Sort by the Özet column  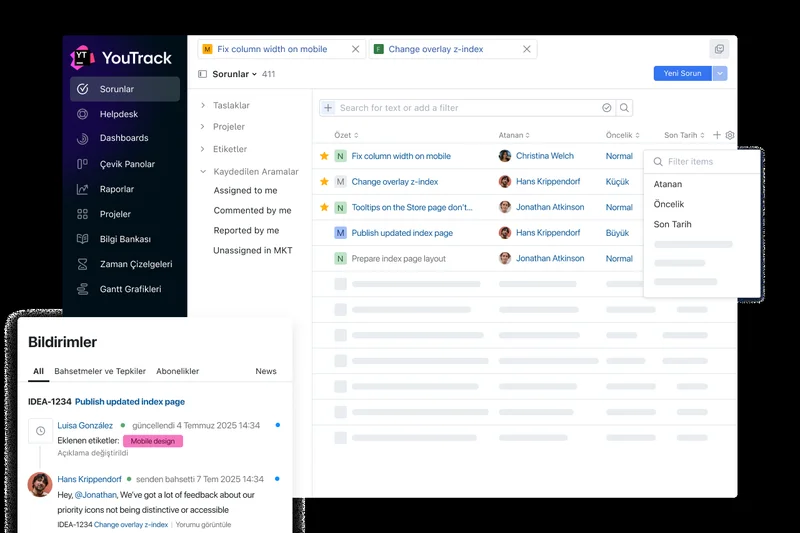346,135
